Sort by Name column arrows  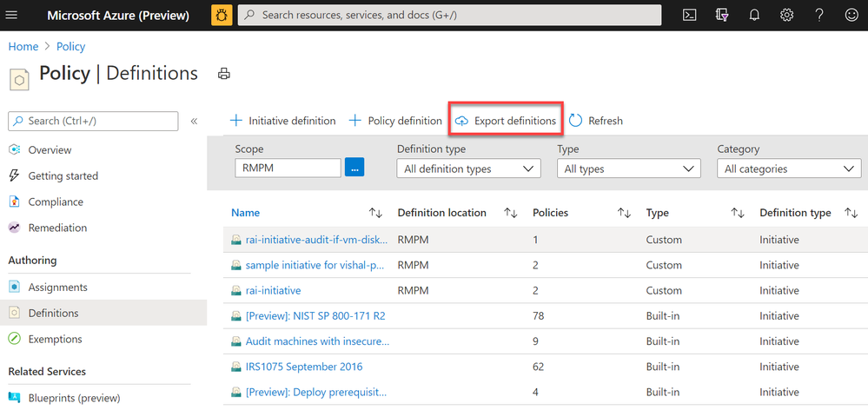pos(376,213)
